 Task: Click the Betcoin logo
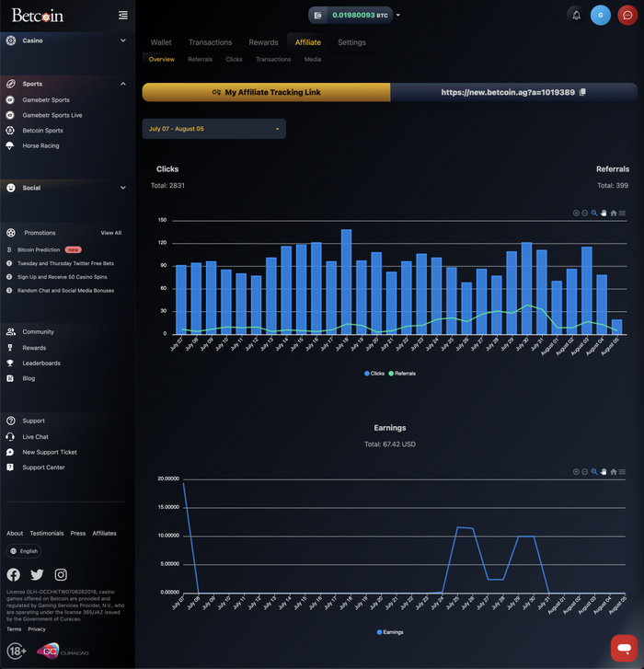pos(38,16)
